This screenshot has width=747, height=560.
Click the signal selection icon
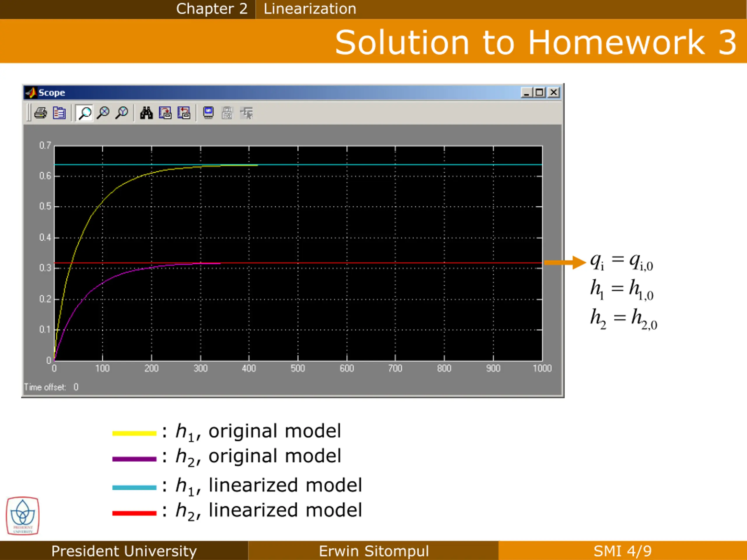pos(247,113)
